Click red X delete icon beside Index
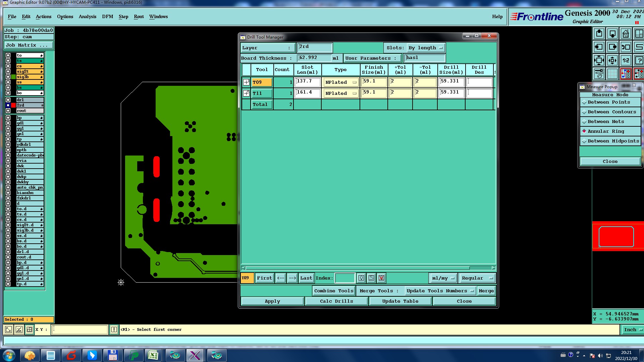Image resolution: width=644 pixels, height=362 pixels. 381,278
